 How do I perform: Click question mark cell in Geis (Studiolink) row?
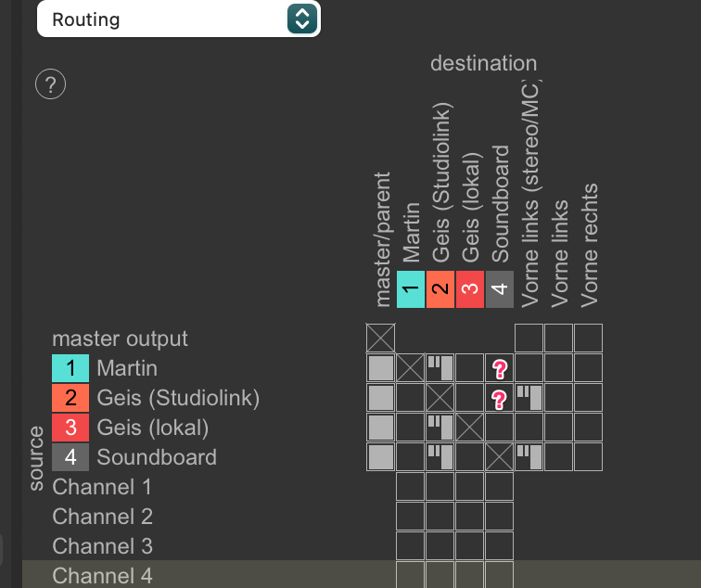[500, 399]
